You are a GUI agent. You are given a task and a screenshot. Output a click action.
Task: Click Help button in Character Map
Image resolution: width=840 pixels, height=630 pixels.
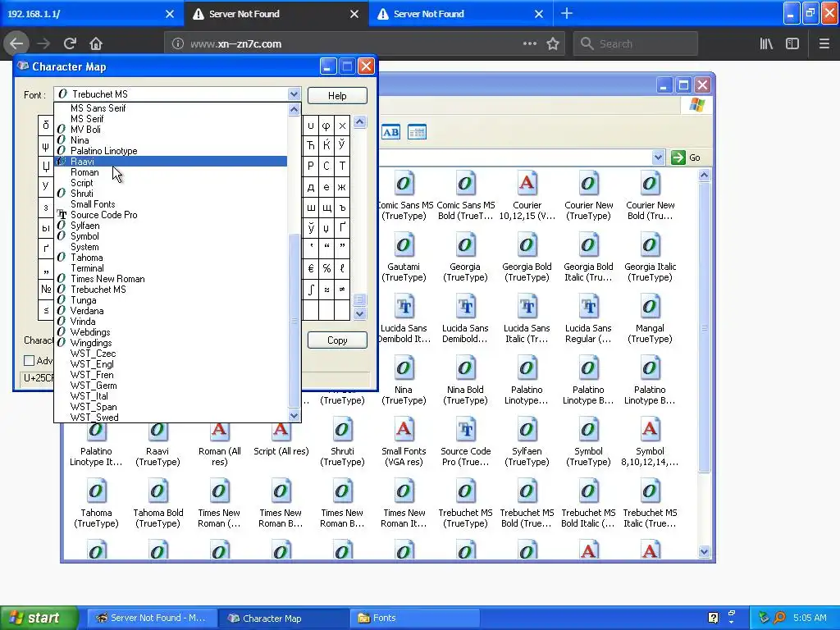(337, 95)
